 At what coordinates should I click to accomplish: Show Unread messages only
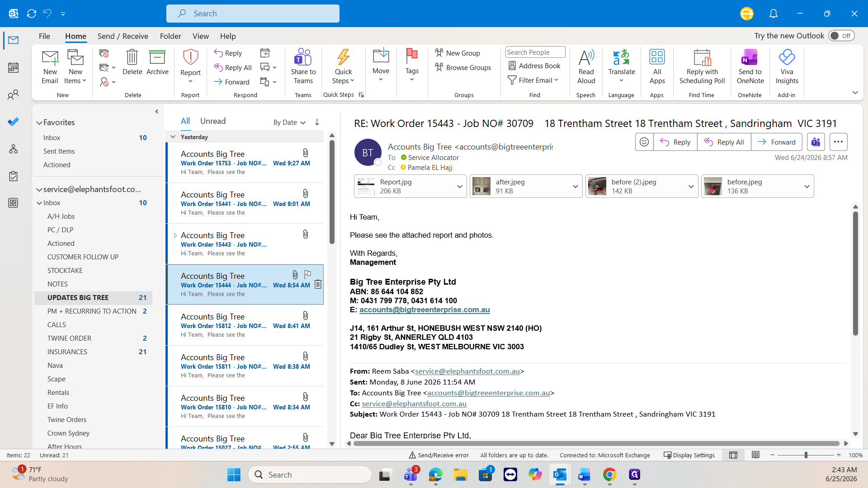213,121
